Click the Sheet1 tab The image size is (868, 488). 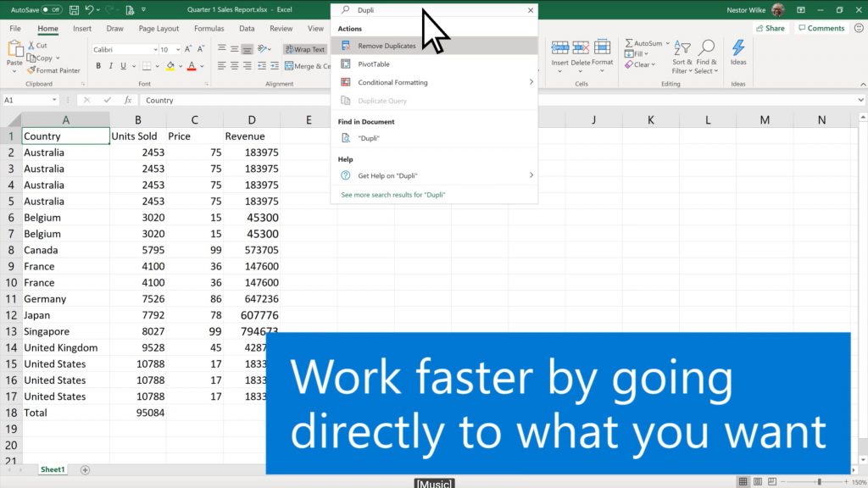coord(53,469)
